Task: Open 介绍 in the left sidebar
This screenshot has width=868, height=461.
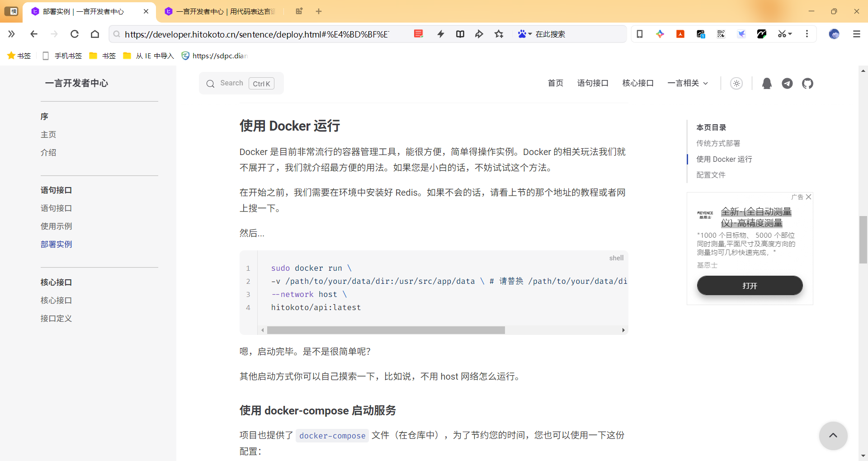Action: pyautogui.click(x=48, y=153)
